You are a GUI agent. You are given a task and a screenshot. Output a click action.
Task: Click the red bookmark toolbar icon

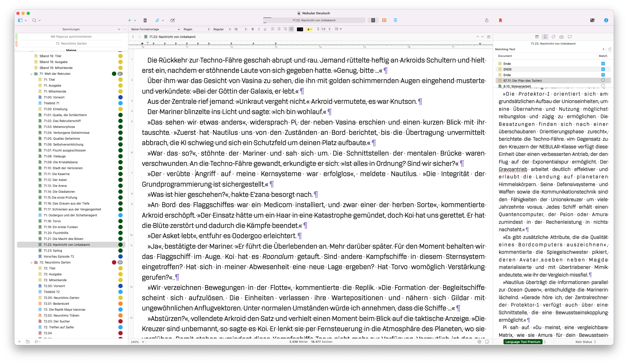pos(500,20)
